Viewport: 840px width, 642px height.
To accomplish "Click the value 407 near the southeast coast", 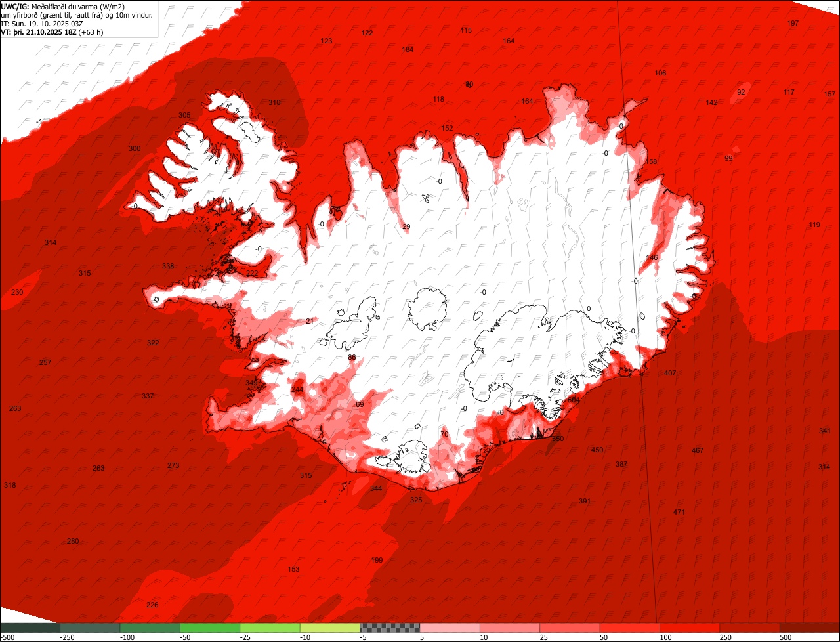I will pos(670,373).
